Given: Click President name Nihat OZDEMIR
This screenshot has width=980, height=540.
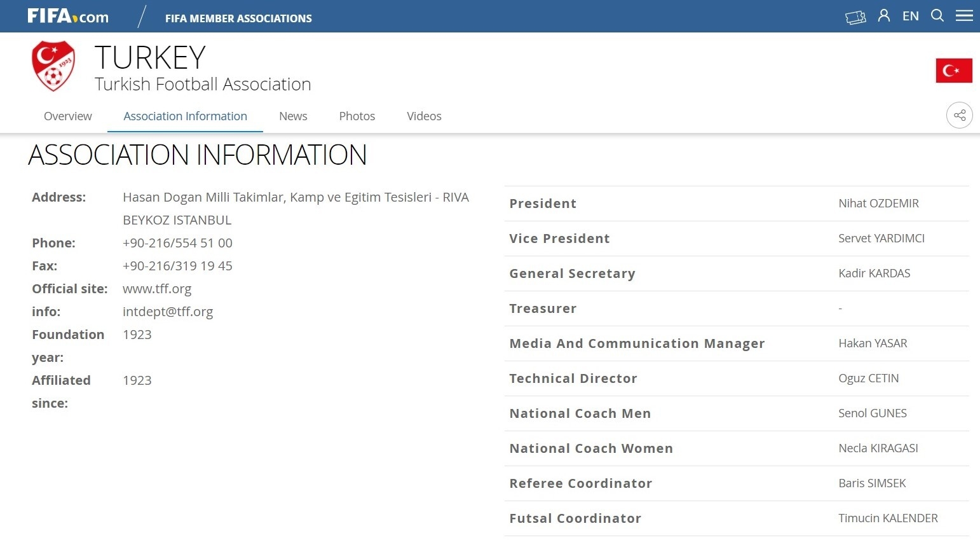Looking at the screenshot, I should click(878, 204).
